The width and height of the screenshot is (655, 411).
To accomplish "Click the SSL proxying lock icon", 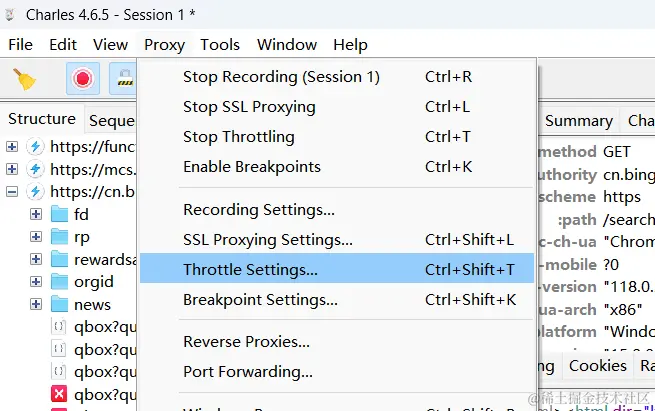I will (x=124, y=78).
